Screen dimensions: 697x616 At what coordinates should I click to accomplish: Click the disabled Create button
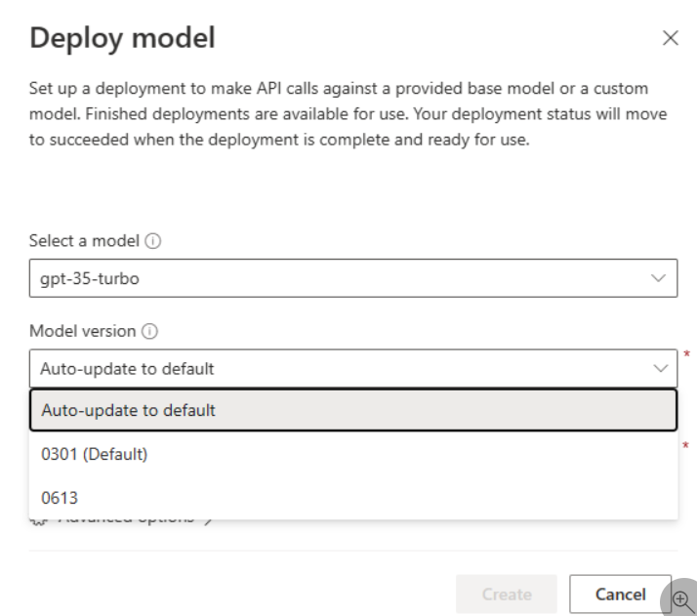(x=507, y=595)
